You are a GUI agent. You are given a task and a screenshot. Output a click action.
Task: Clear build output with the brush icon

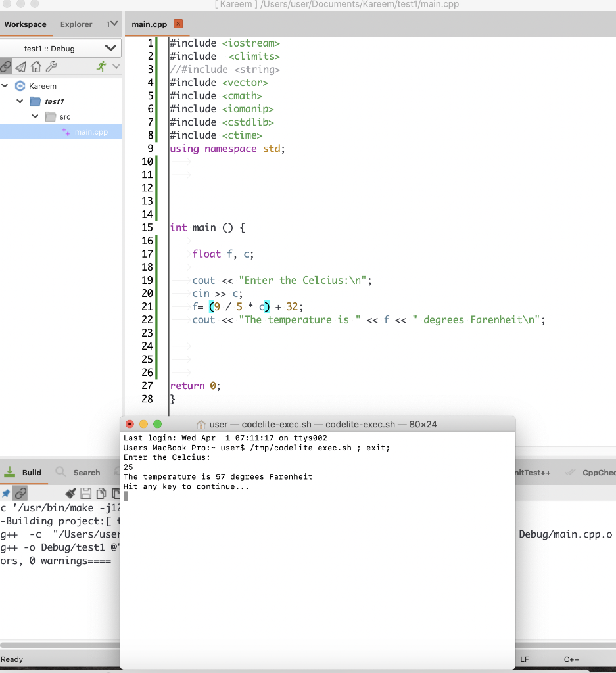click(72, 493)
